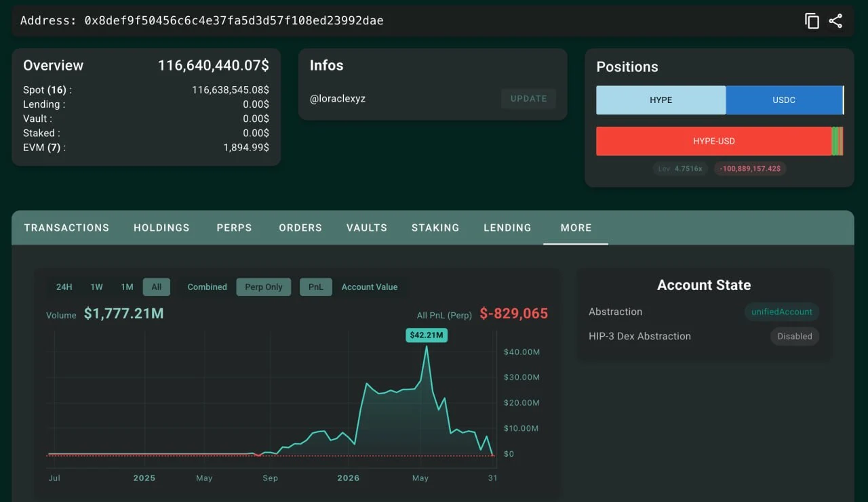This screenshot has height=502, width=868.
Task: Click the unifiedAccount abstraction badge
Action: (781, 312)
